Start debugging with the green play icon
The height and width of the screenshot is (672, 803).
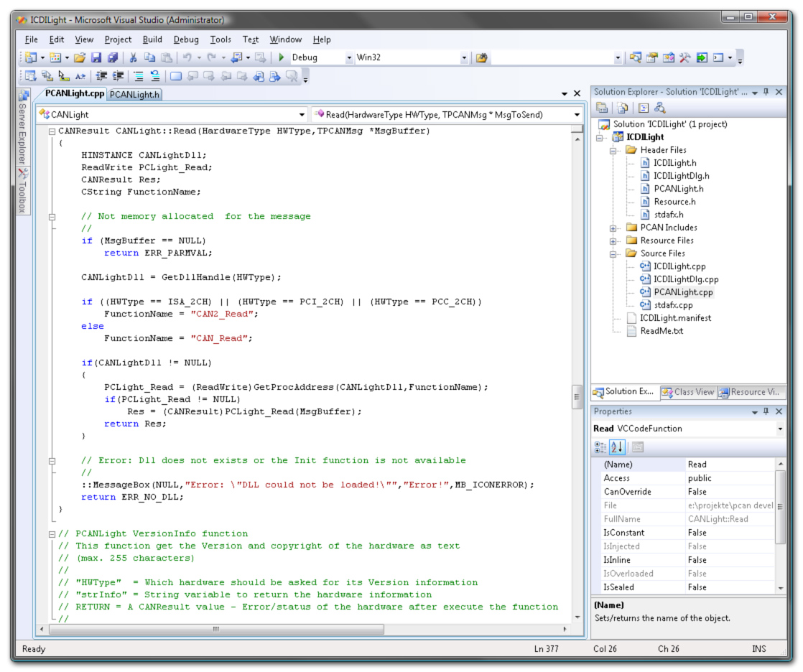coord(281,57)
